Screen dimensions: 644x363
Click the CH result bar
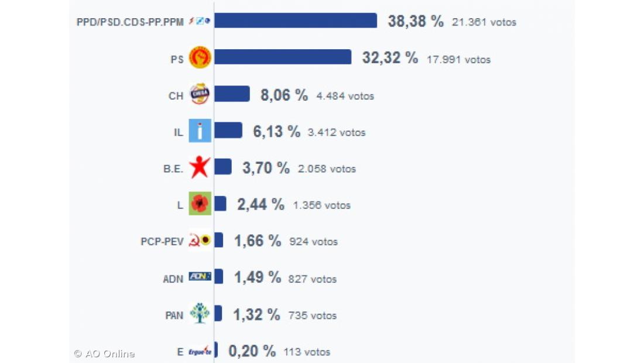tap(232, 94)
